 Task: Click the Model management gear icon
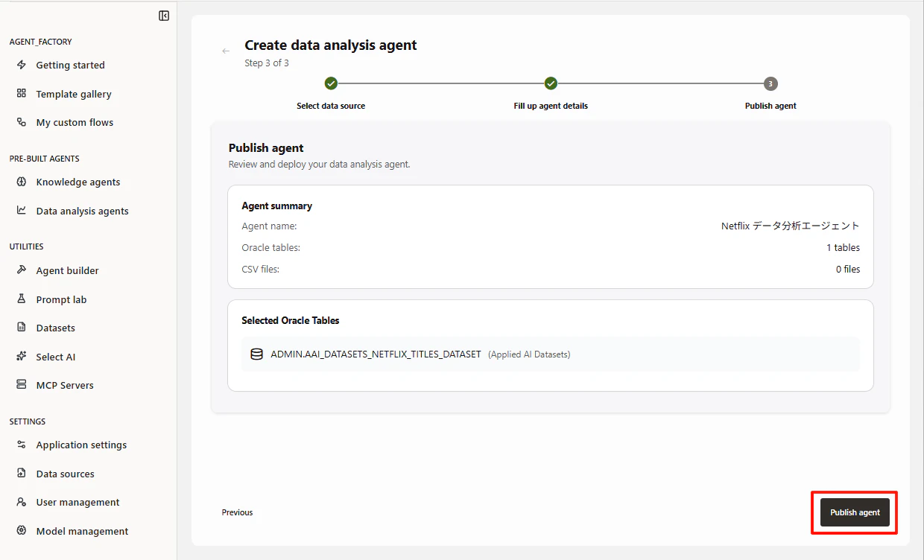pos(22,531)
